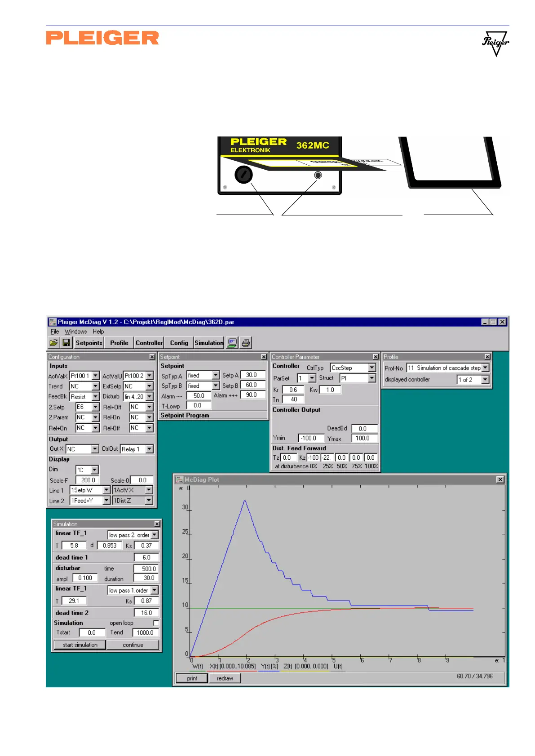Click the Tstart field showing 0.0
The image size is (535, 756).
[x=92, y=633]
